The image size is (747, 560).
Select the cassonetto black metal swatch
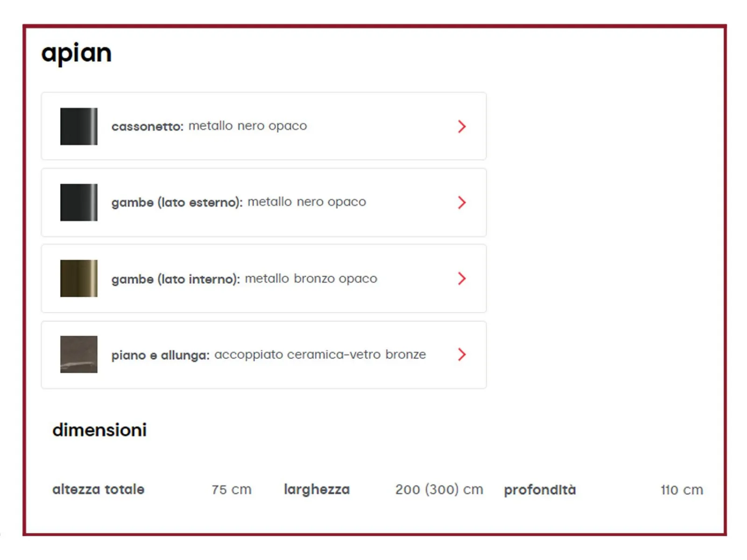click(79, 126)
